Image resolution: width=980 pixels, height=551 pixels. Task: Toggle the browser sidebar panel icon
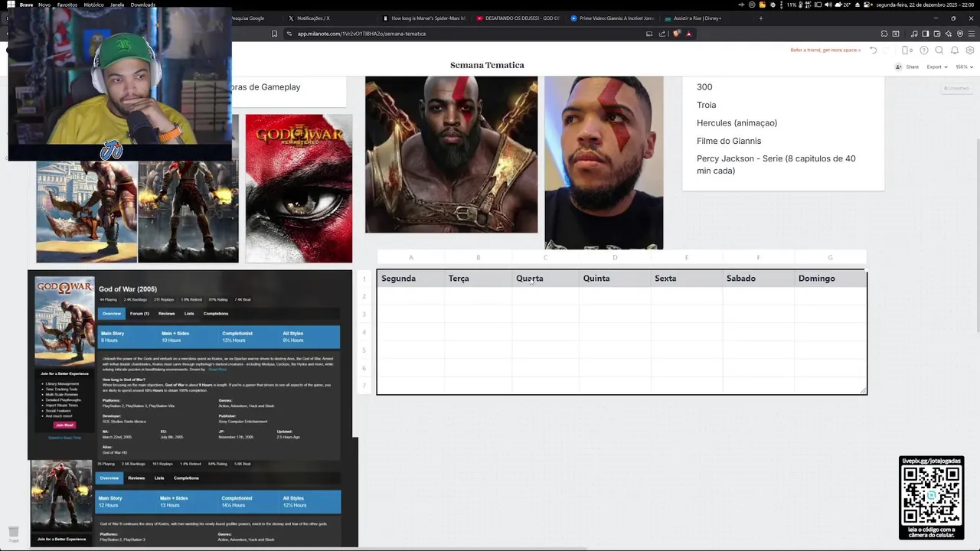click(x=926, y=34)
